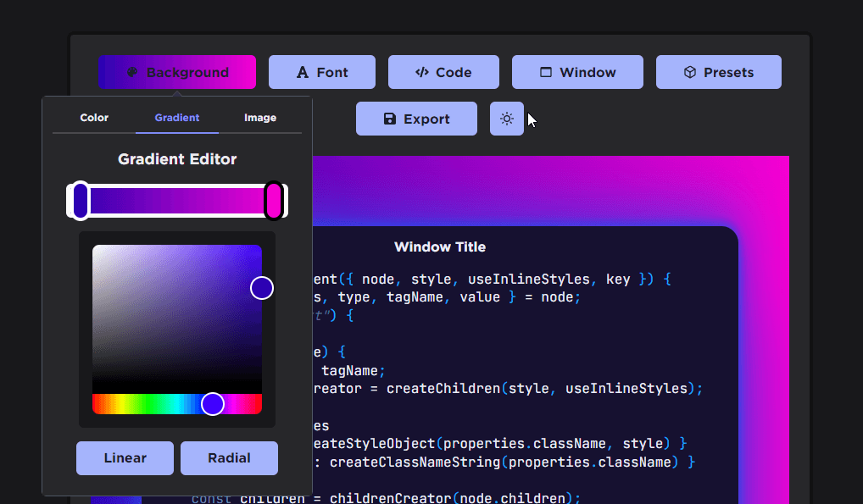Click the letter A icon on Font button
This screenshot has width=863, height=504.
(x=302, y=73)
